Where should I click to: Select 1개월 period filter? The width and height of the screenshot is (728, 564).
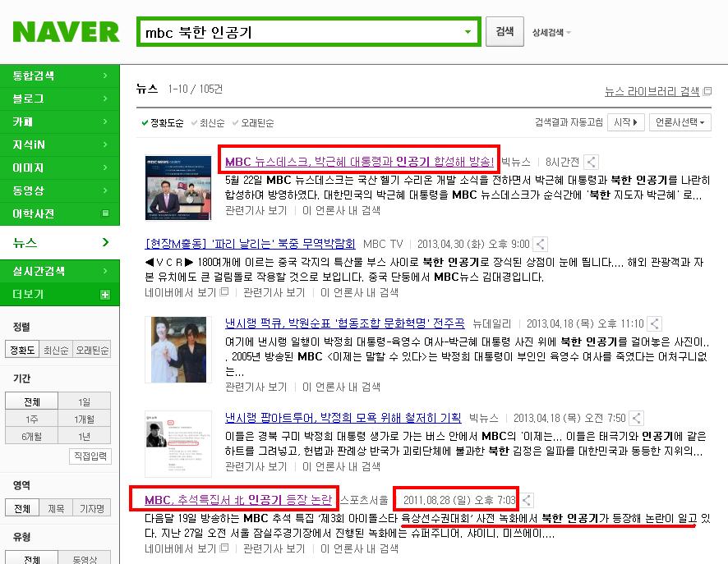point(84,419)
